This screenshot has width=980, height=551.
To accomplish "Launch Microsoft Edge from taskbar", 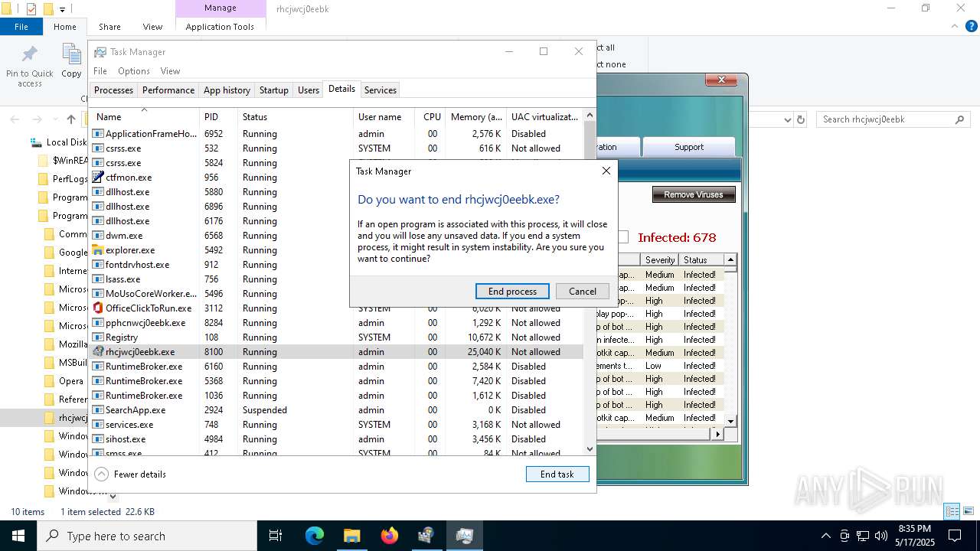I will tap(315, 536).
